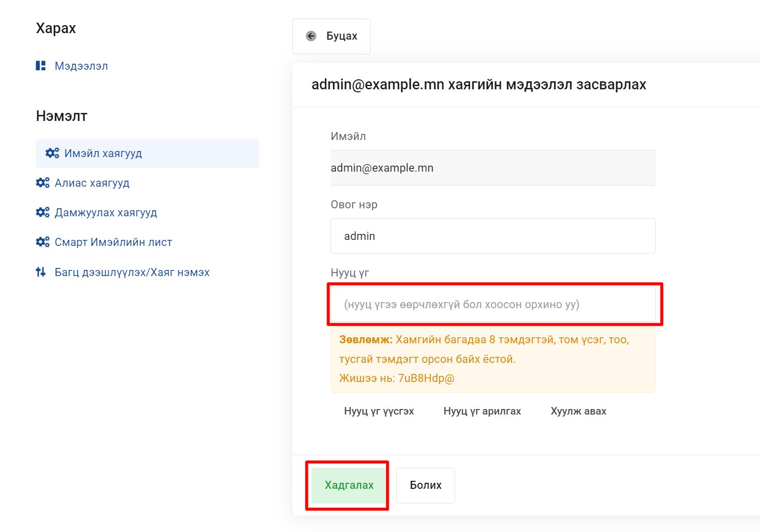Cancel editing with Болих button

(425, 485)
